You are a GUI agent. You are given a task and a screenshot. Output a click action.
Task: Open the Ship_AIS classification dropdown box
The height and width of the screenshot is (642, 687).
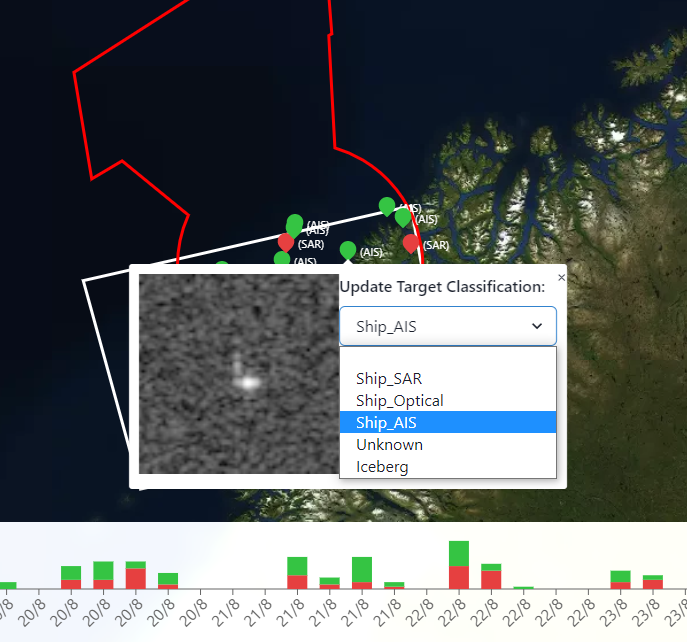447,326
